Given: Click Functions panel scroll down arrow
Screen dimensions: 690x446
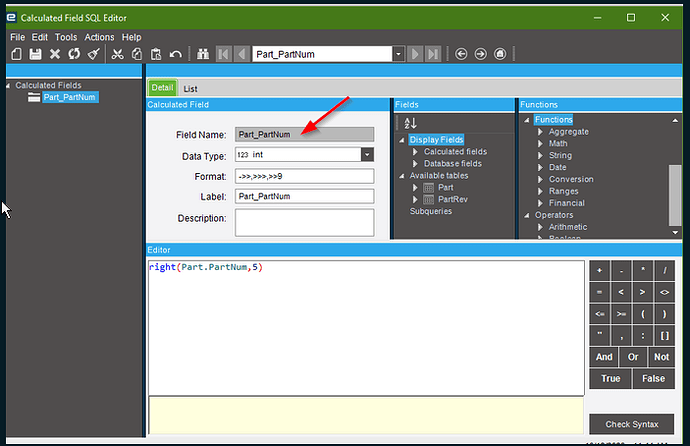Looking at the screenshot, I should [675, 233].
